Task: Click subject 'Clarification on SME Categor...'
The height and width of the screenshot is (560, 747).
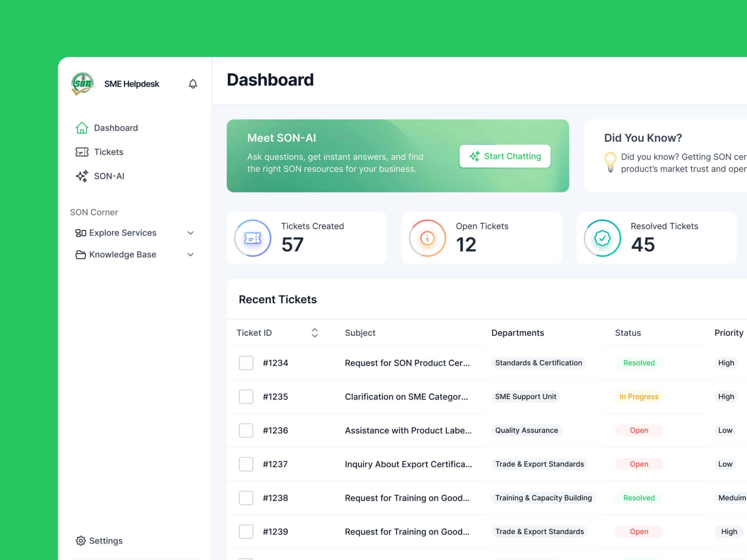Action: [x=406, y=397]
